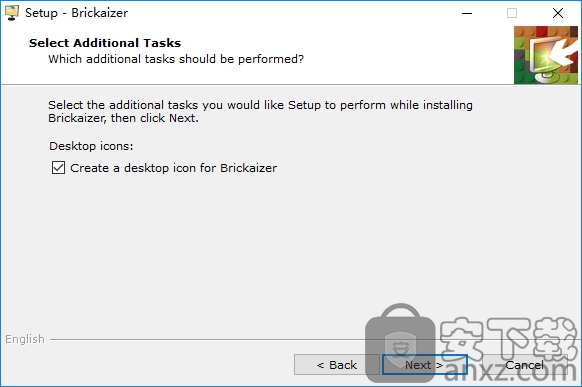Cancel the Brickaizer installation
582x387 pixels.
coord(525,365)
